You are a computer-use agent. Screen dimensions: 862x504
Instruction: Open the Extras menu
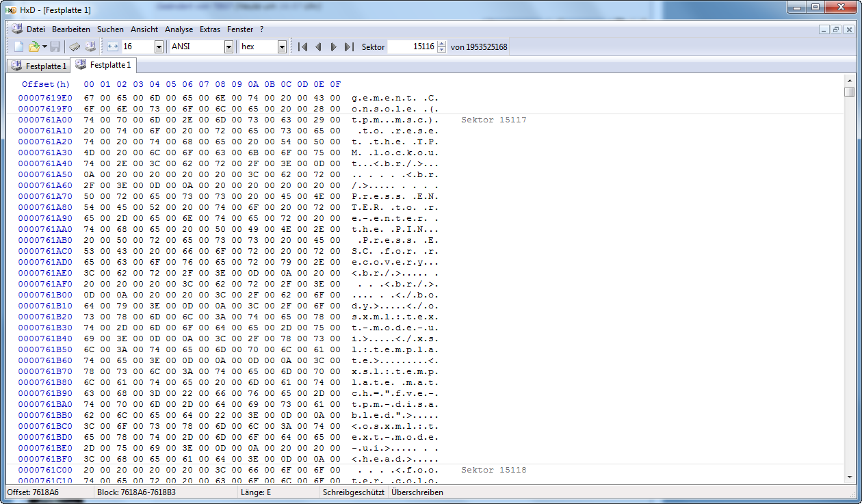click(x=210, y=29)
